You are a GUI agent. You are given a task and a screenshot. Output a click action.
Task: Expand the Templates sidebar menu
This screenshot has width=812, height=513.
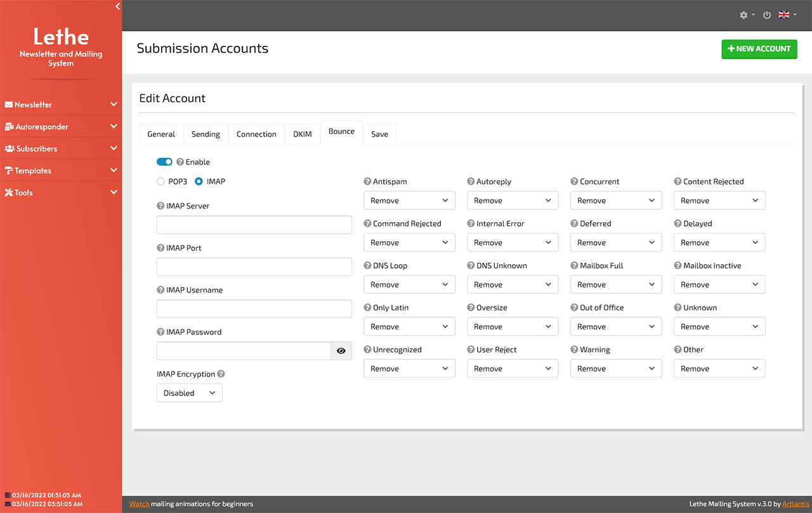pos(61,170)
